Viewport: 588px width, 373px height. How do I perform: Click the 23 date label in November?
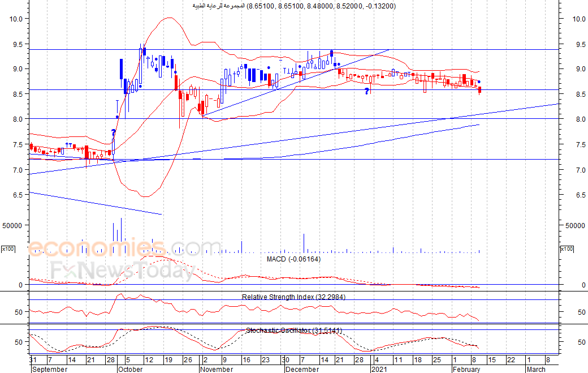click(x=266, y=360)
